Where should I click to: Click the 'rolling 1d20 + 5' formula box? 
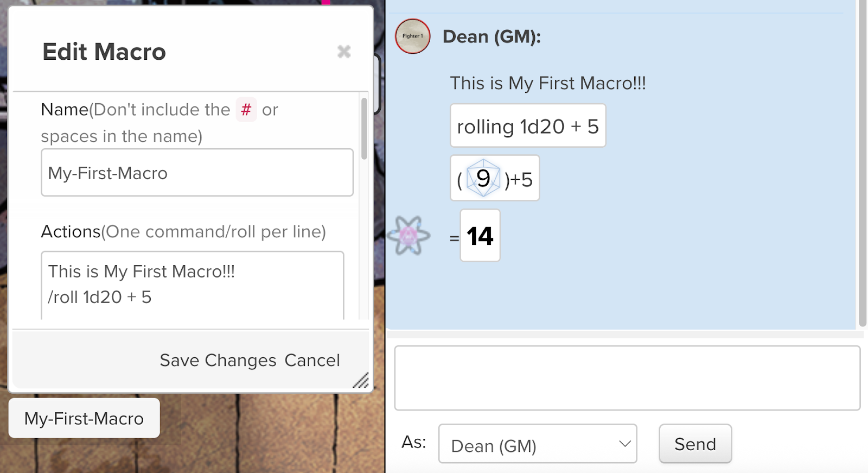click(527, 126)
